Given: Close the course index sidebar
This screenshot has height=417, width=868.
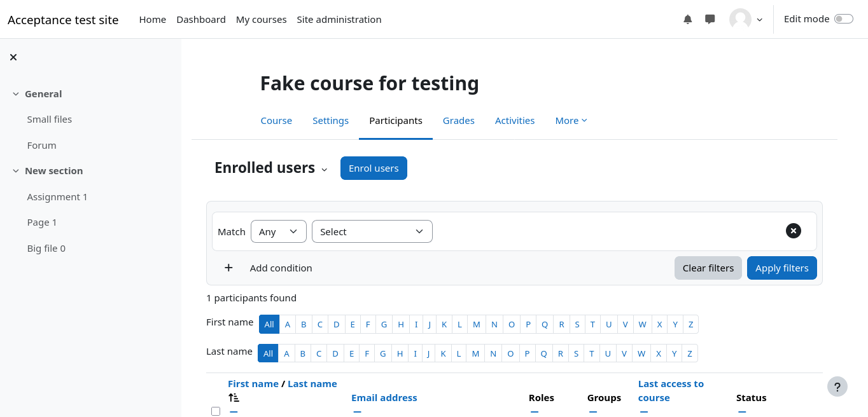Looking at the screenshot, I should pyautogui.click(x=13, y=57).
